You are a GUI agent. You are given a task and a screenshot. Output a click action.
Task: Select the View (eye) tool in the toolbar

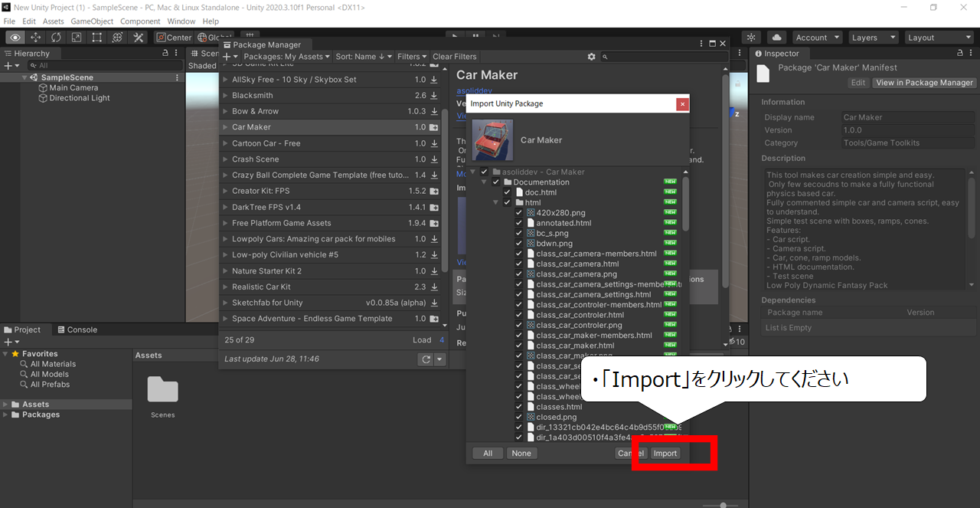click(x=15, y=38)
